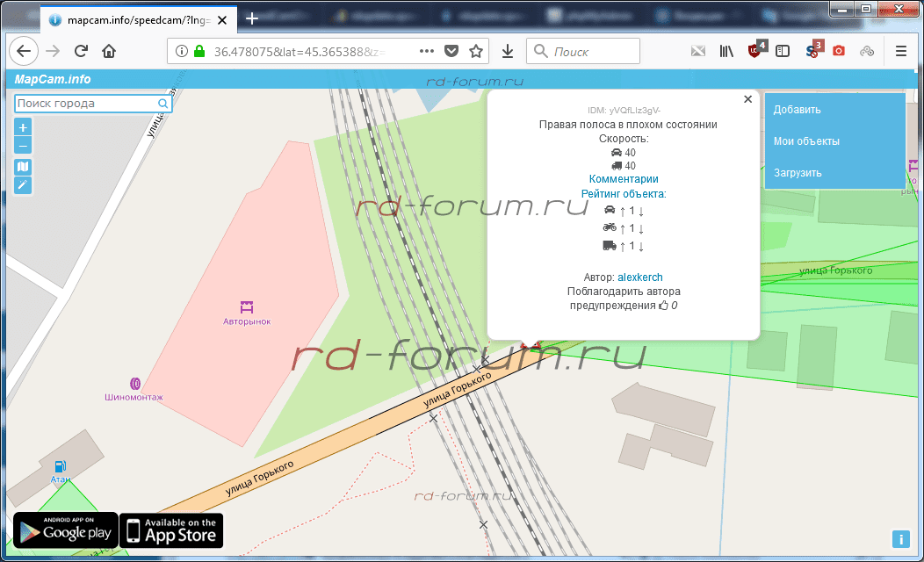Upvote the car rating arrow
Image resolution: width=924 pixels, height=562 pixels.
point(622,211)
